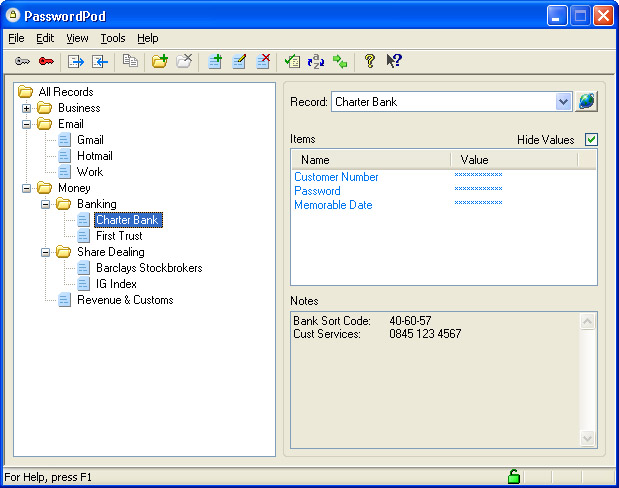Click the globe icon beside Record field
619x488 pixels.
point(586,101)
